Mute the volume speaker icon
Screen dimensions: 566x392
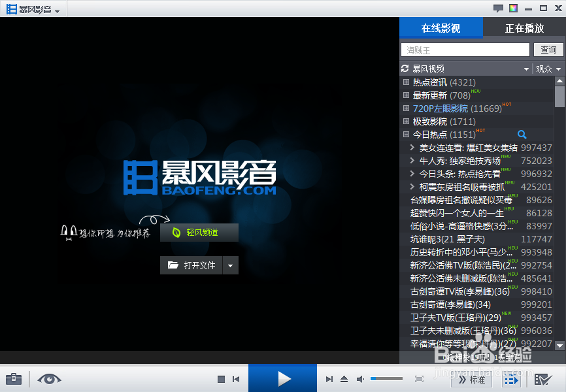point(360,379)
